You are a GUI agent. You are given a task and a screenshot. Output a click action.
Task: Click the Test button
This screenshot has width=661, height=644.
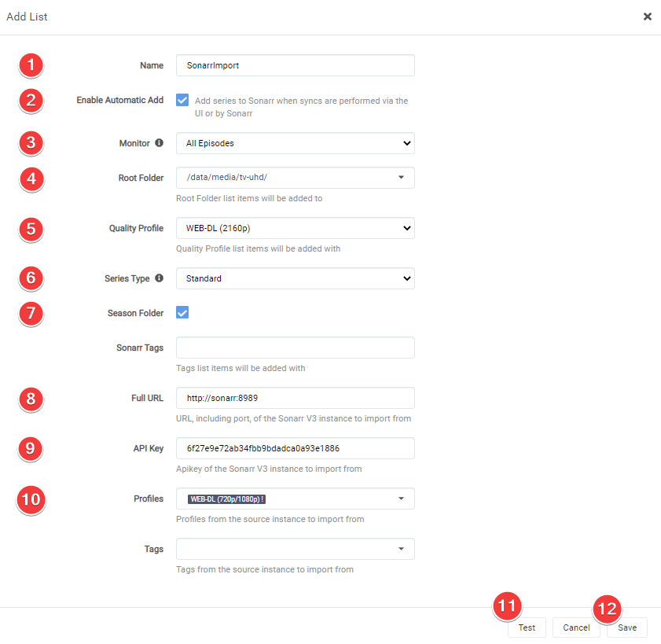527,627
